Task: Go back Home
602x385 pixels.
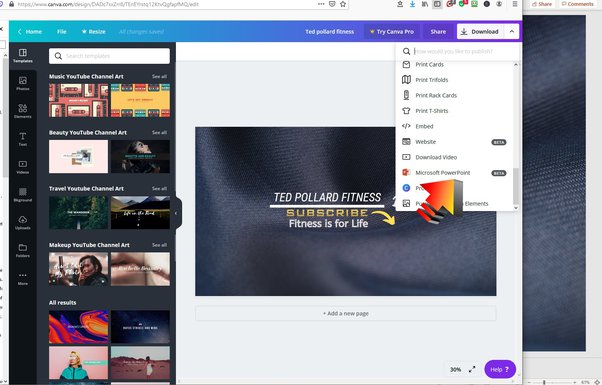Action: coord(30,31)
